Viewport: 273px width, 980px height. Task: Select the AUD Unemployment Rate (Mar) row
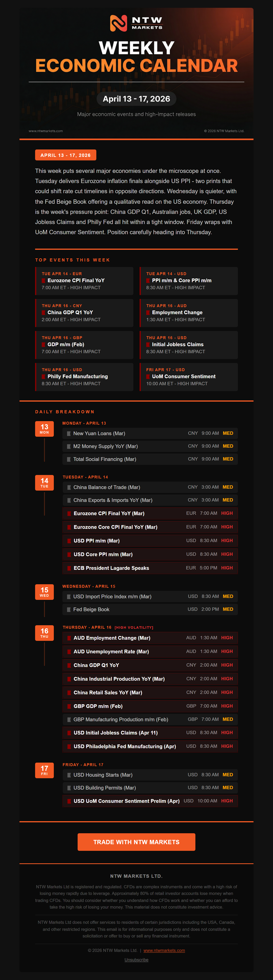tap(150, 652)
